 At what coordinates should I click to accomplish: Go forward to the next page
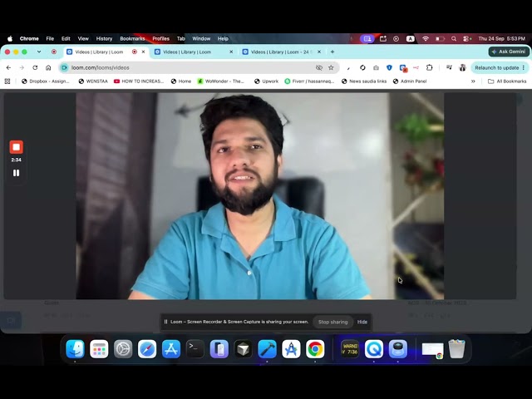coord(22,68)
